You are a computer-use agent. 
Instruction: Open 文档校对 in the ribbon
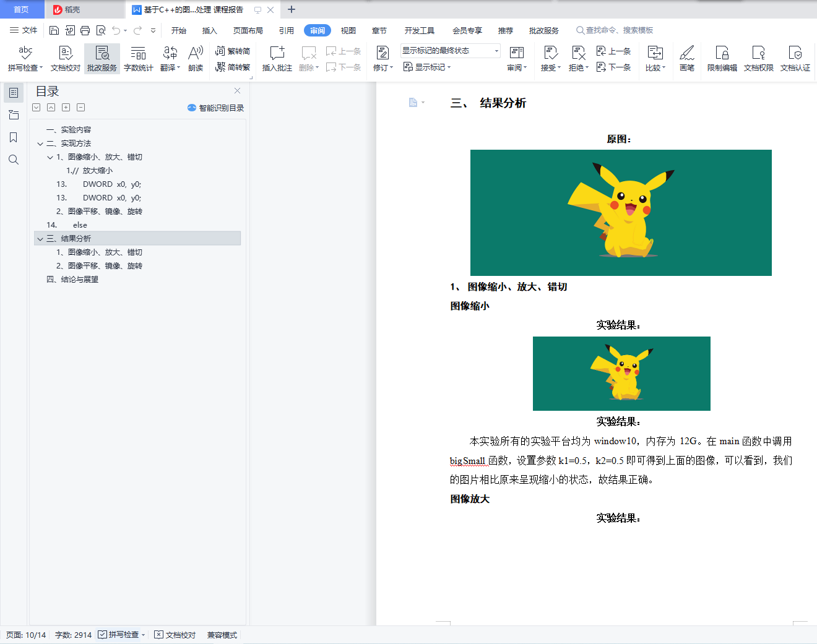66,59
